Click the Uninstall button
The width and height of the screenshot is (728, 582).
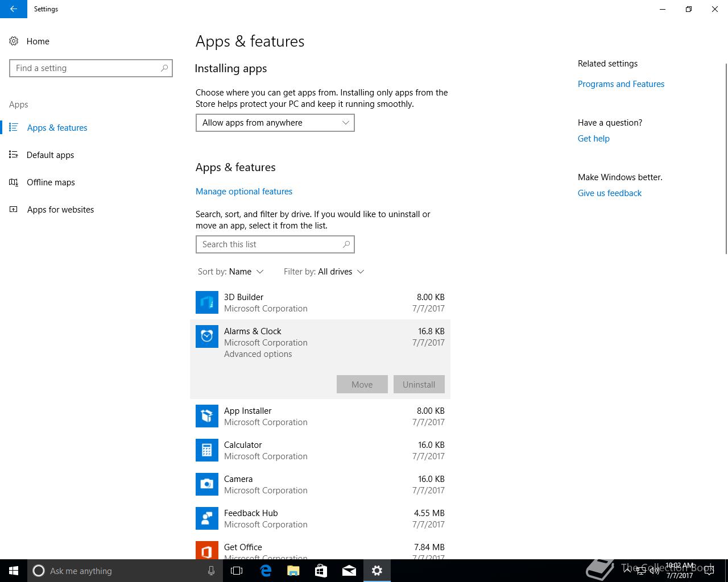[x=419, y=384]
